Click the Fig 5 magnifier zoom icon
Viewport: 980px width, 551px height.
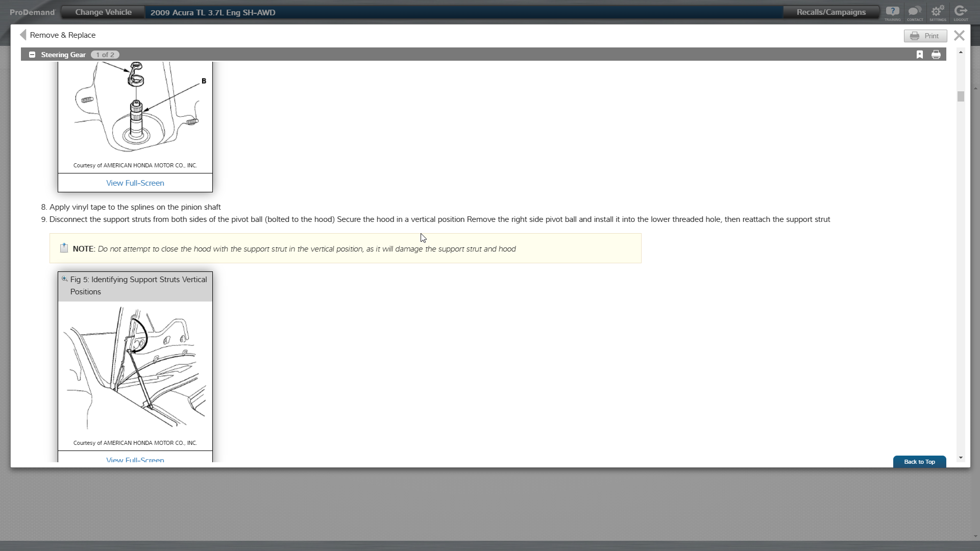[x=64, y=279]
